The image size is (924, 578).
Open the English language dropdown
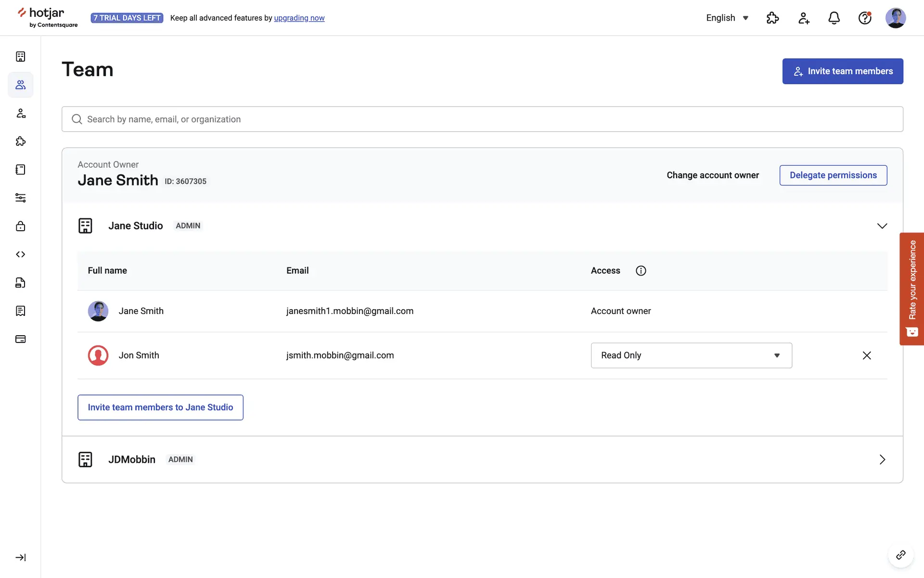[x=727, y=18]
